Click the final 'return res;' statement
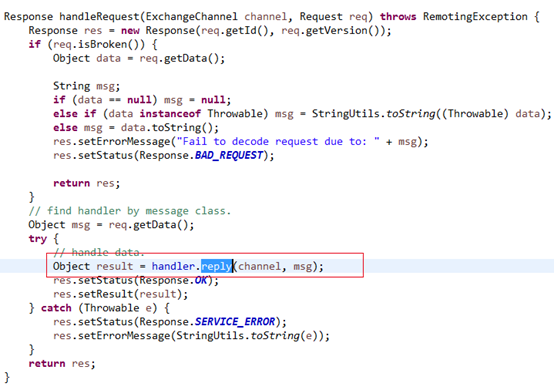This screenshot has height=390, width=554. [62, 364]
